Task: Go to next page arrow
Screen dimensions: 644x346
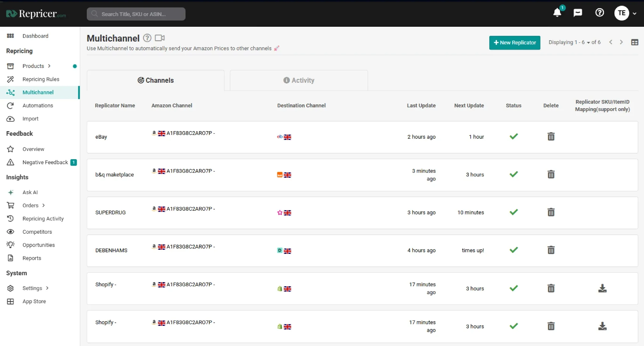Action: (x=621, y=42)
